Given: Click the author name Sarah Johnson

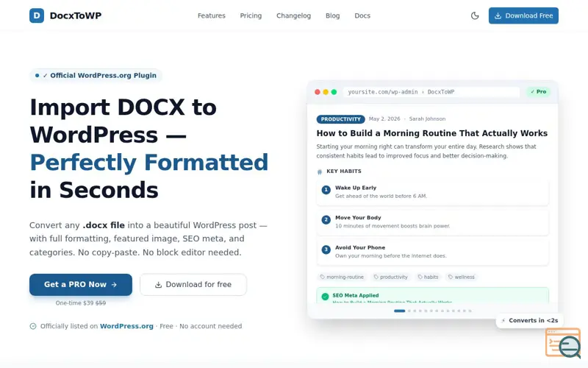Looking at the screenshot, I should point(427,118).
